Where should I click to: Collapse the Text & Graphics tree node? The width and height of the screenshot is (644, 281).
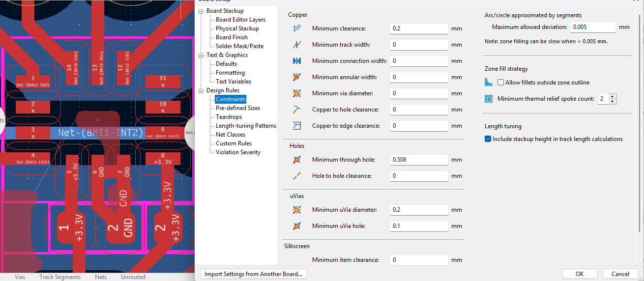[201, 55]
